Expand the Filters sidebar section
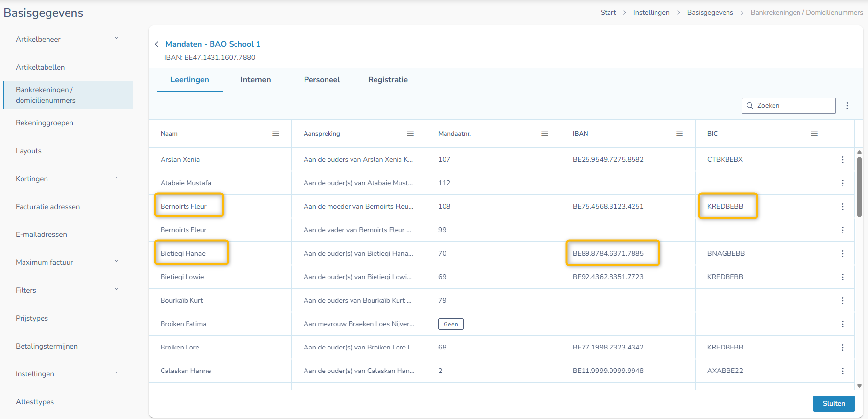Screen dimensions: 868x419 coord(117,289)
